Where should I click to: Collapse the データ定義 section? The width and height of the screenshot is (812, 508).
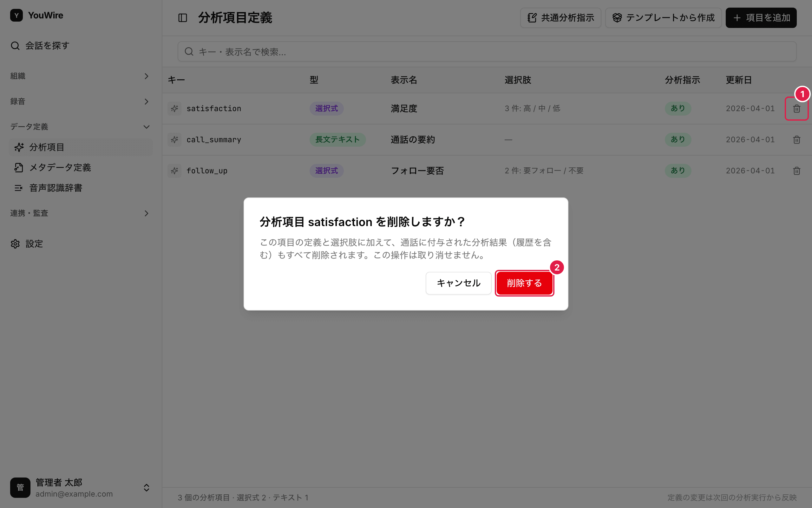[81, 127]
